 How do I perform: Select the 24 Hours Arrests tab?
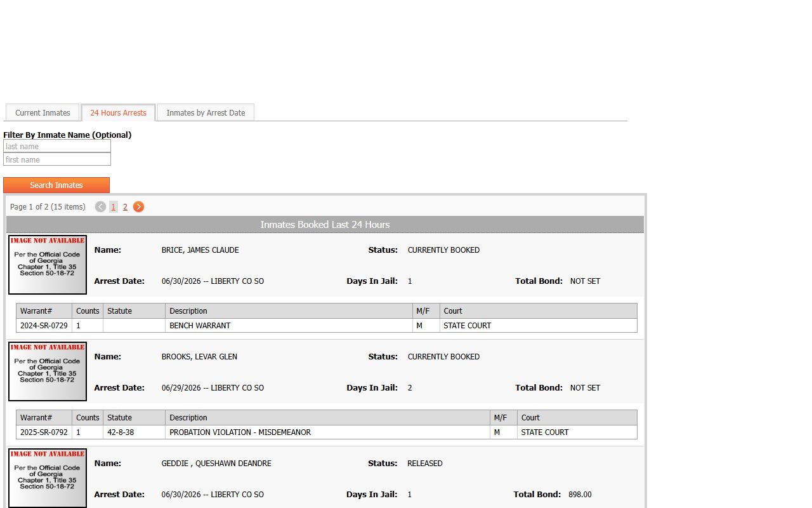click(x=118, y=112)
